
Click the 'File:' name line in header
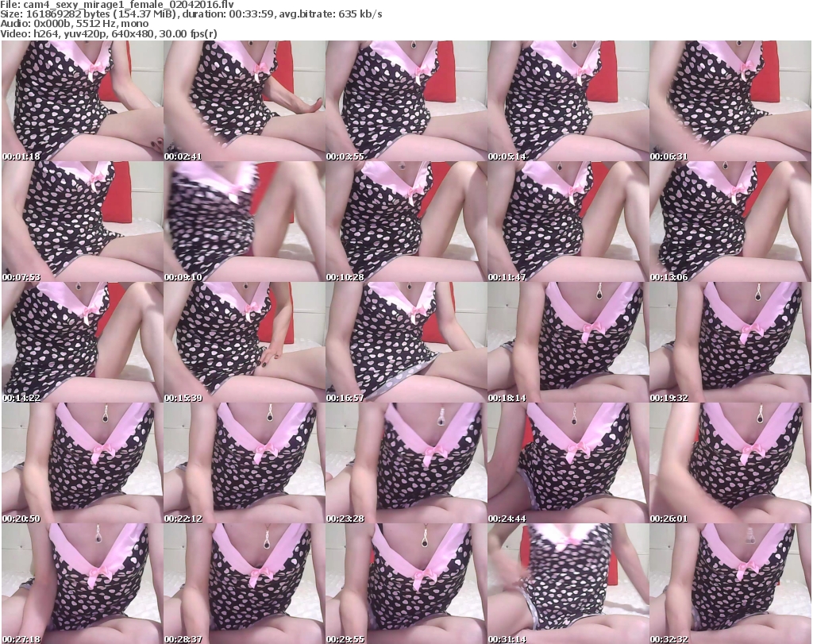(x=118, y=4)
